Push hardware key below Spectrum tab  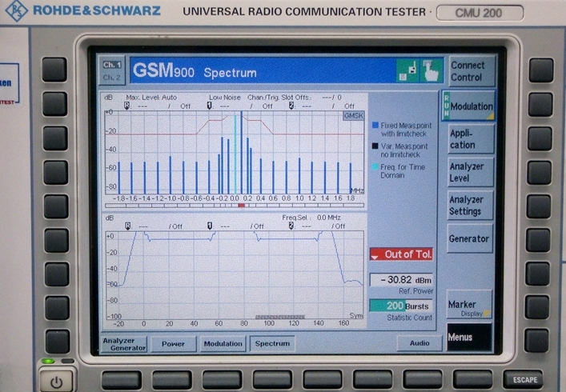coord(272,380)
